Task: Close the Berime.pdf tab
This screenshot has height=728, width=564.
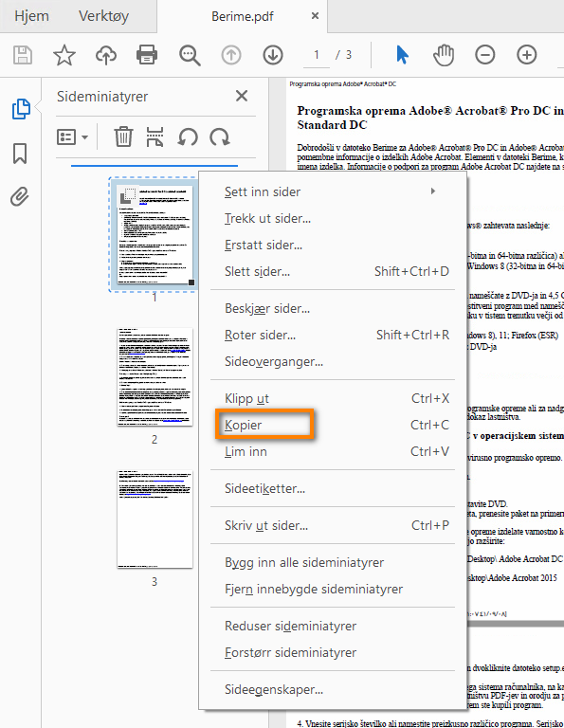Action: point(315,16)
